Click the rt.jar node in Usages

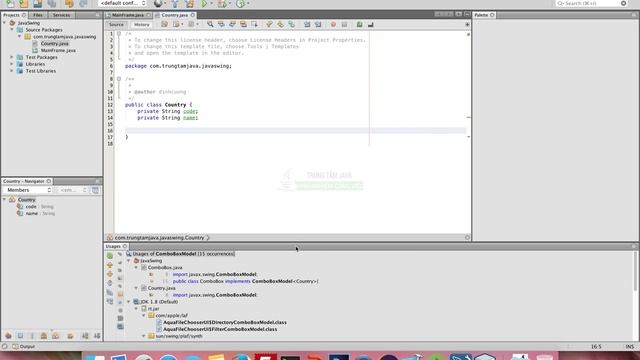tap(153, 309)
